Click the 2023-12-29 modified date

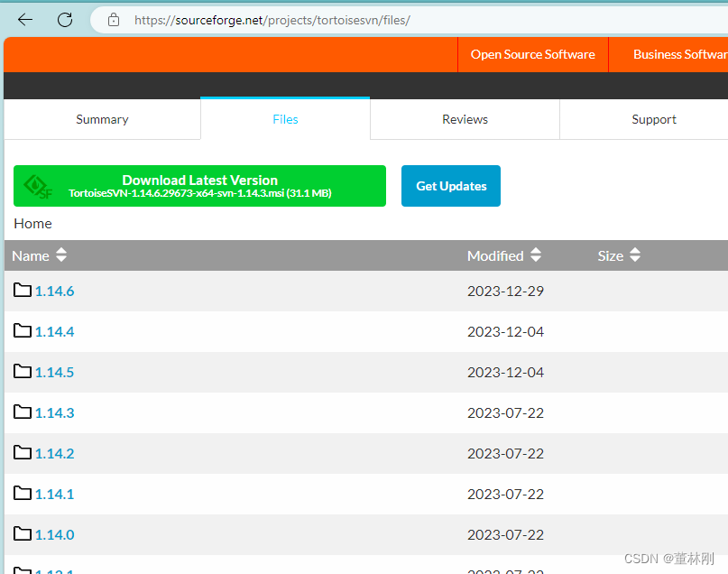tap(505, 292)
